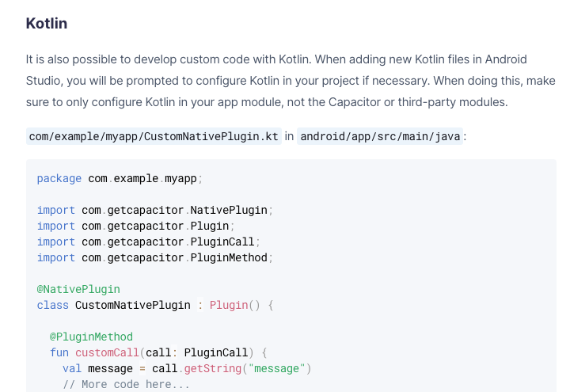Screen dimensions: 570x392
Task: Click the paragraph about configuring Kotlin
Action: click(x=291, y=81)
